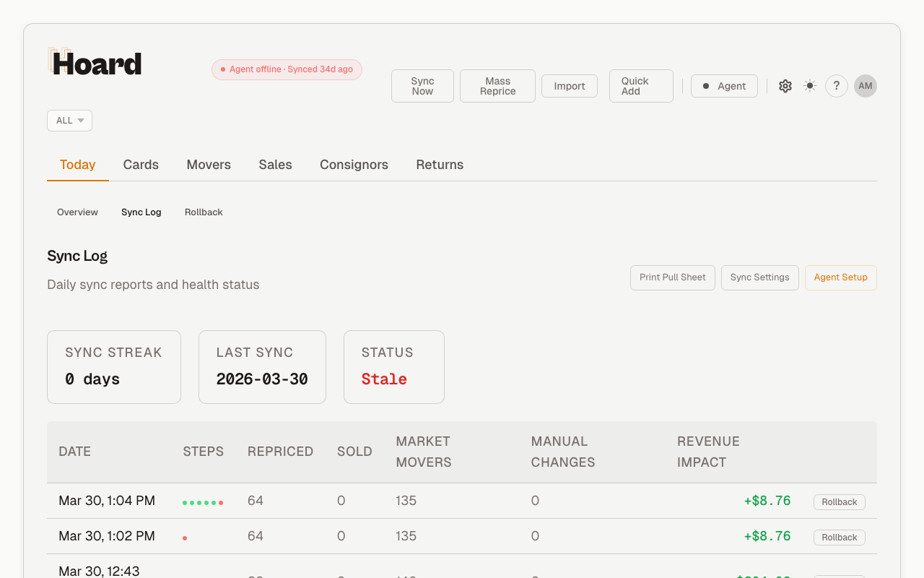Viewport: 924px width, 578px height.
Task: Select the Sync Log sub-tab
Action: point(141,212)
